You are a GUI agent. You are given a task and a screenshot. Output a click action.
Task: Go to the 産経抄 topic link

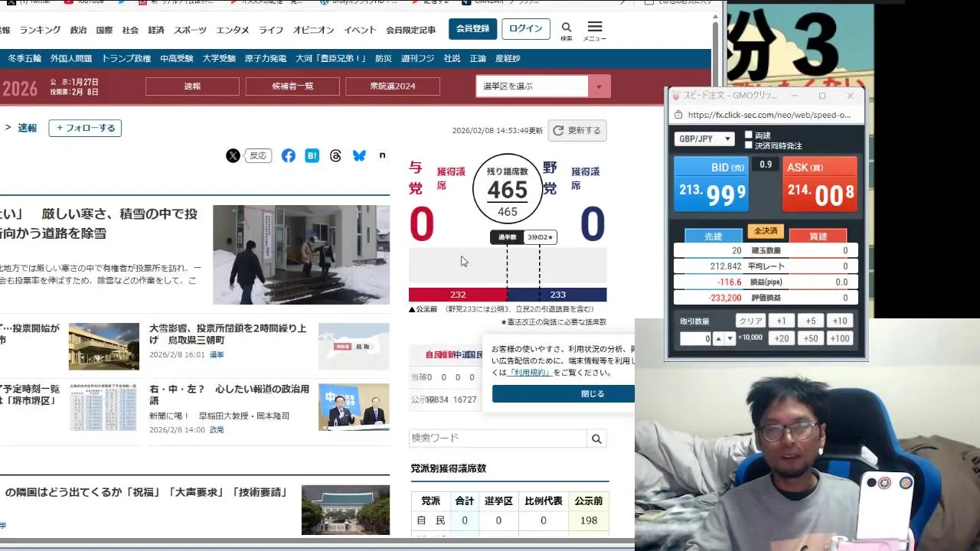pyautogui.click(x=508, y=58)
